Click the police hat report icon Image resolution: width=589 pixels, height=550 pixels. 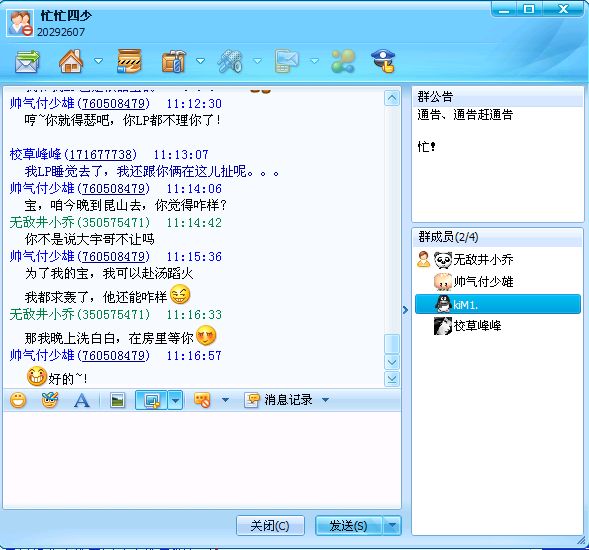coord(383,61)
